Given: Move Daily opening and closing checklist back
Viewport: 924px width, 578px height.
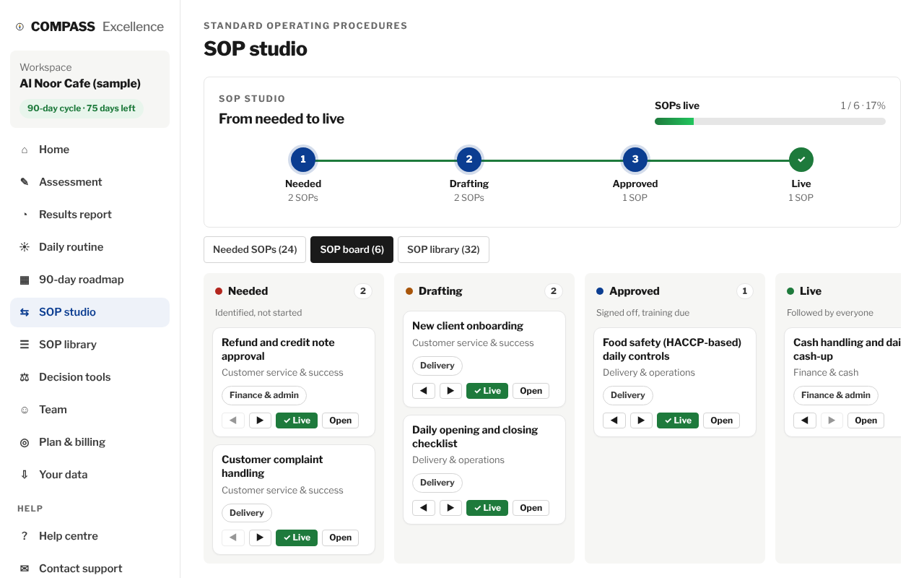Looking at the screenshot, I should pyautogui.click(x=423, y=508).
